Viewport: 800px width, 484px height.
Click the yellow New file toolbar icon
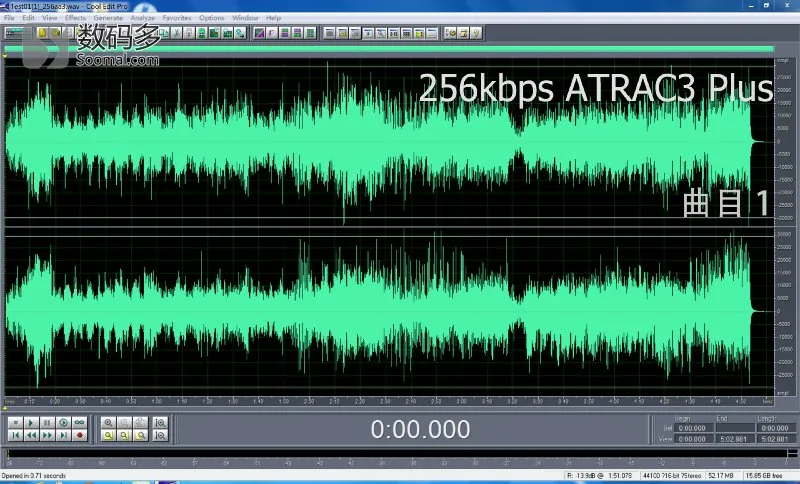(42, 33)
